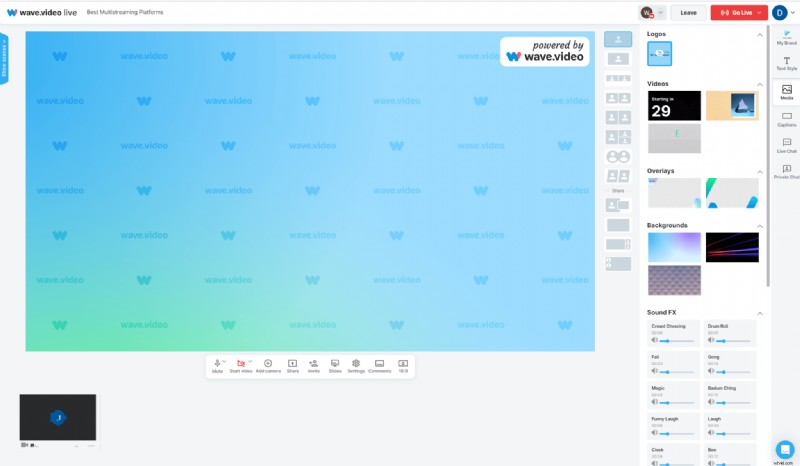Switch to the Captions tab
Screen dimensions: 800x466
[x=786, y=120]
